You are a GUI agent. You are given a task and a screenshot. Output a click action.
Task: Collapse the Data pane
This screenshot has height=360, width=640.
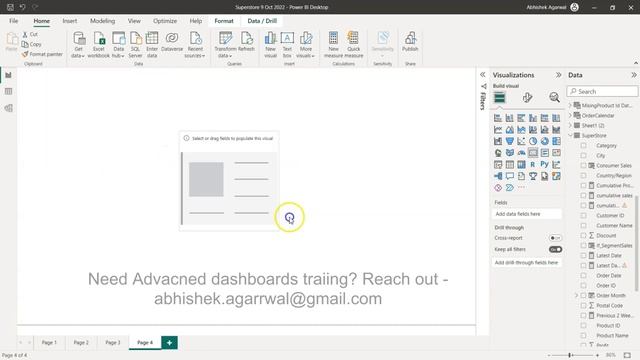coord(633,75)
